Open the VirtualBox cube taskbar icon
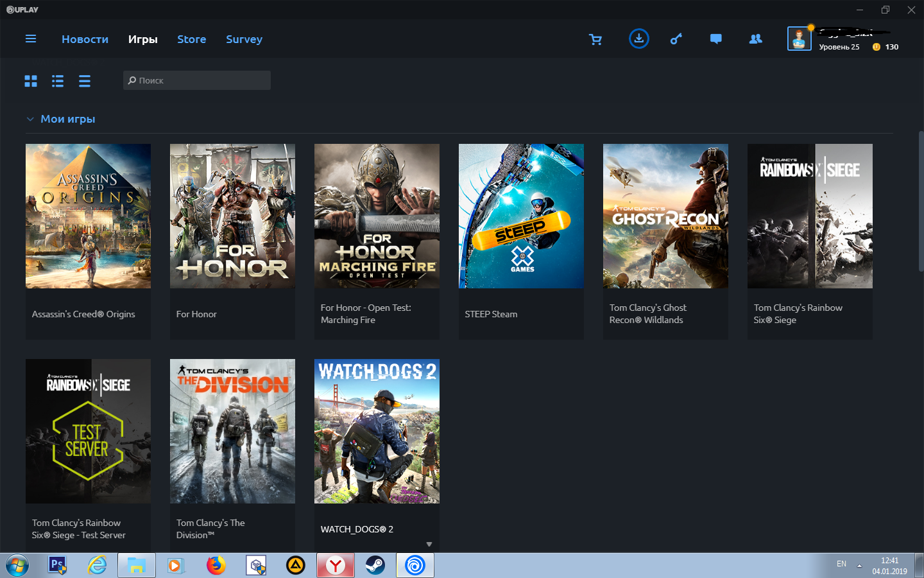The width and height of the screenshot is (924, 578). pos(256,566)
